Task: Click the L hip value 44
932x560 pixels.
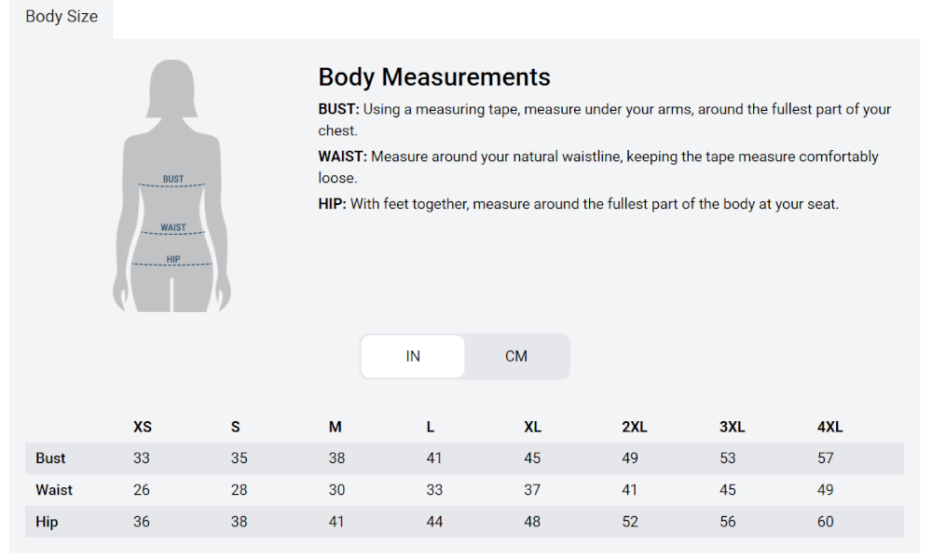Action: pos(434,522)
